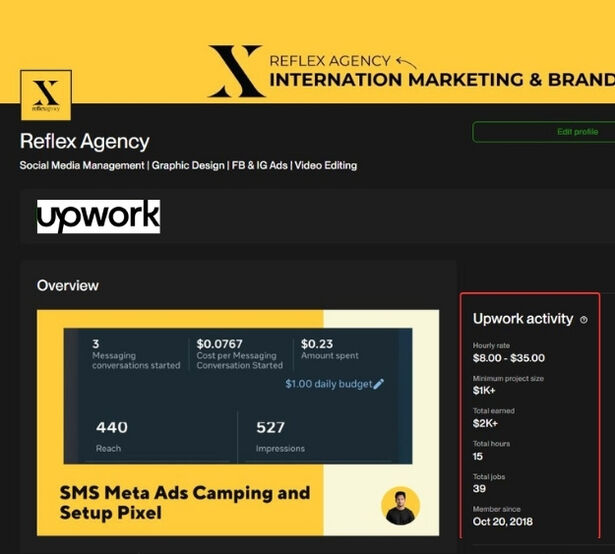Viewport: 615px width, 554px height.
Task: Click the circular profile photo on portfolio card
Action: click(x=401, y=507)
